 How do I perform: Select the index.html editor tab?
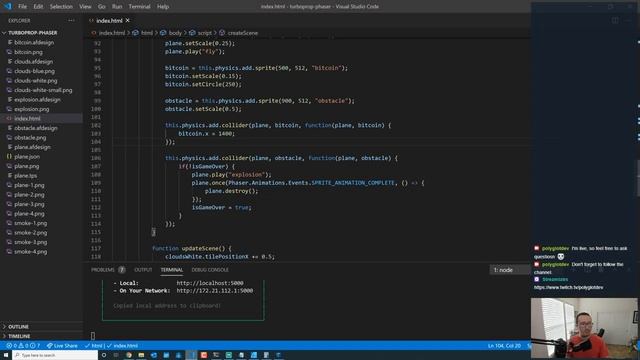coord(109,20)
